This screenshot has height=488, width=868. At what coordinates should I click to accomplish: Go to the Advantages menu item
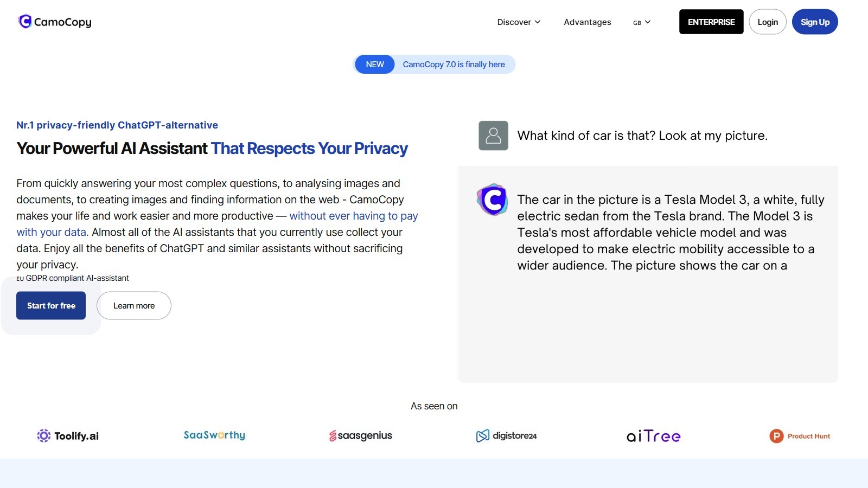click(x=587, y=22)
